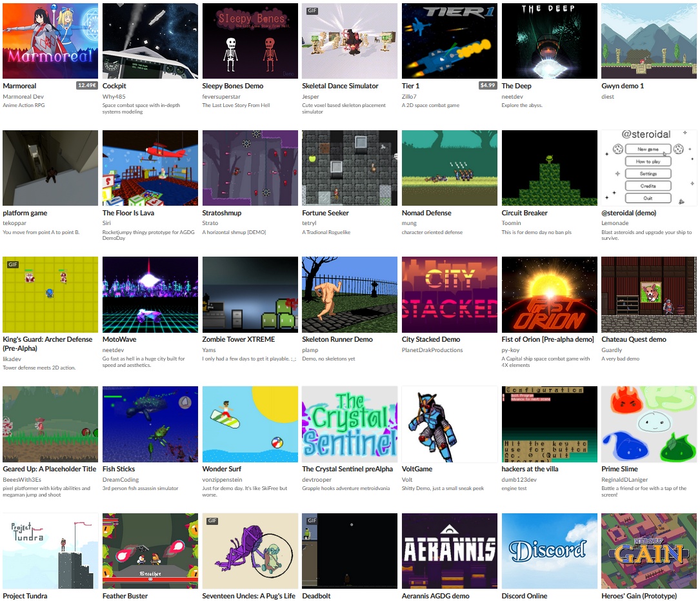Click The Deep title link
This screenshot has width=700, height=601.
[517, 86]
